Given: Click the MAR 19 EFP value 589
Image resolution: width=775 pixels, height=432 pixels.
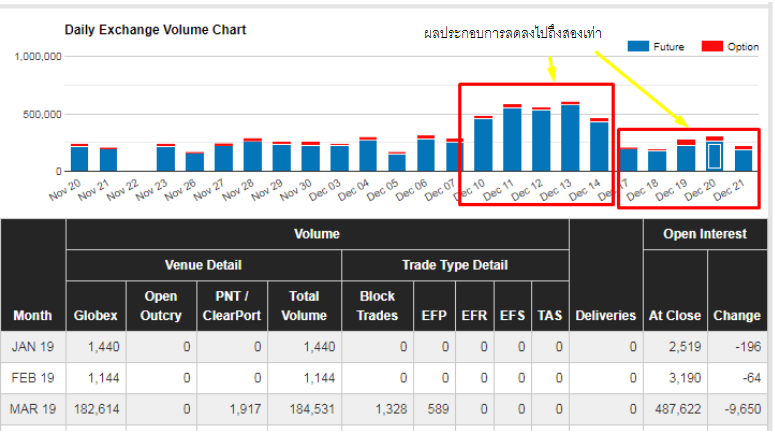Looking at the screenshot, I should [x=438, y=409].
